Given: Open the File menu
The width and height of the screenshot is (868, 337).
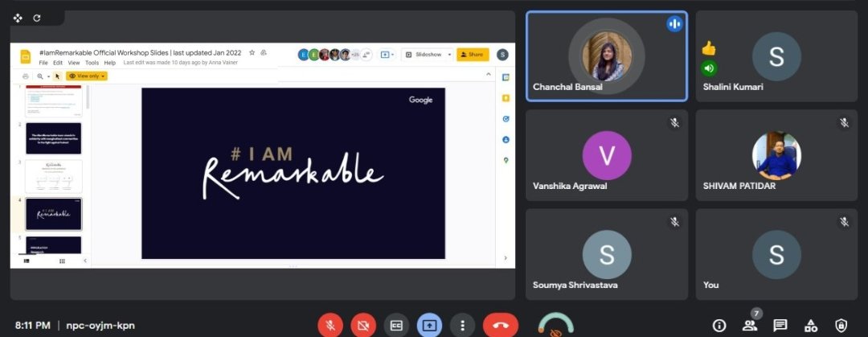Looking at the screenshot, I should click(43, 63).
